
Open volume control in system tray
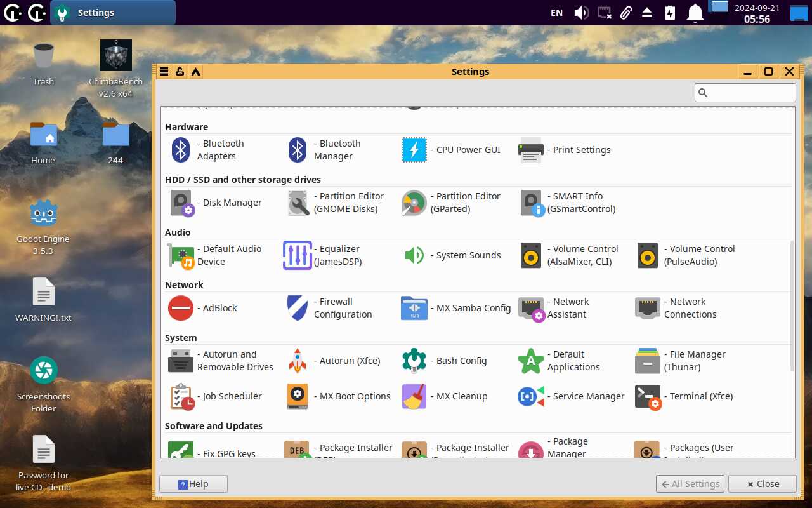coord(580,13)
